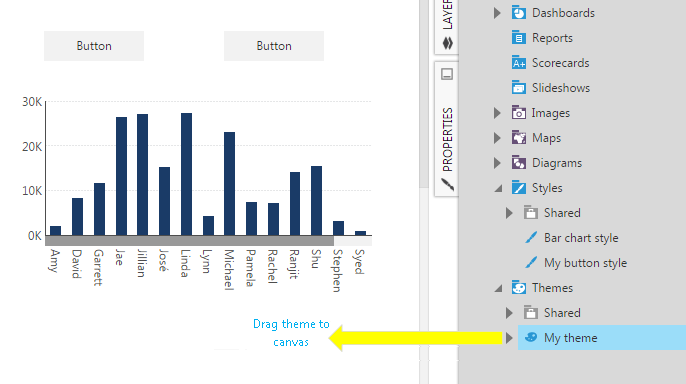Click the left Button on canvas
This screenshot has width=686, height=384.
click(x=94, y=46)
